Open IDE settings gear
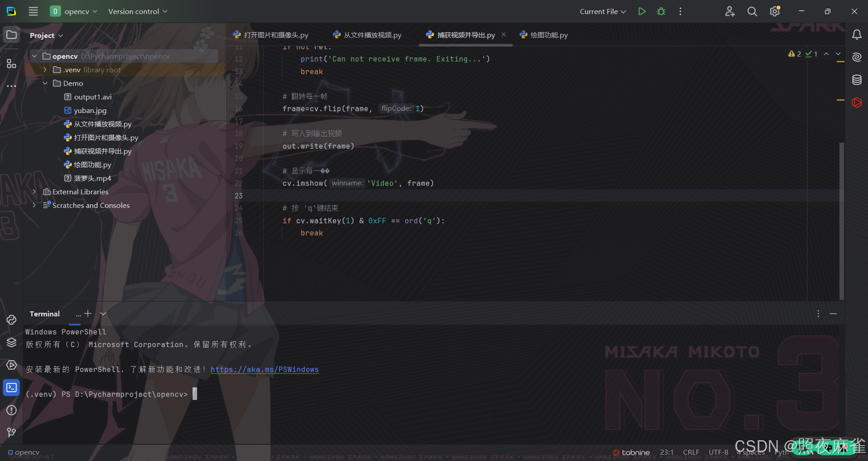The height and width of the screenshot is (461, 868). click(775, 11)
